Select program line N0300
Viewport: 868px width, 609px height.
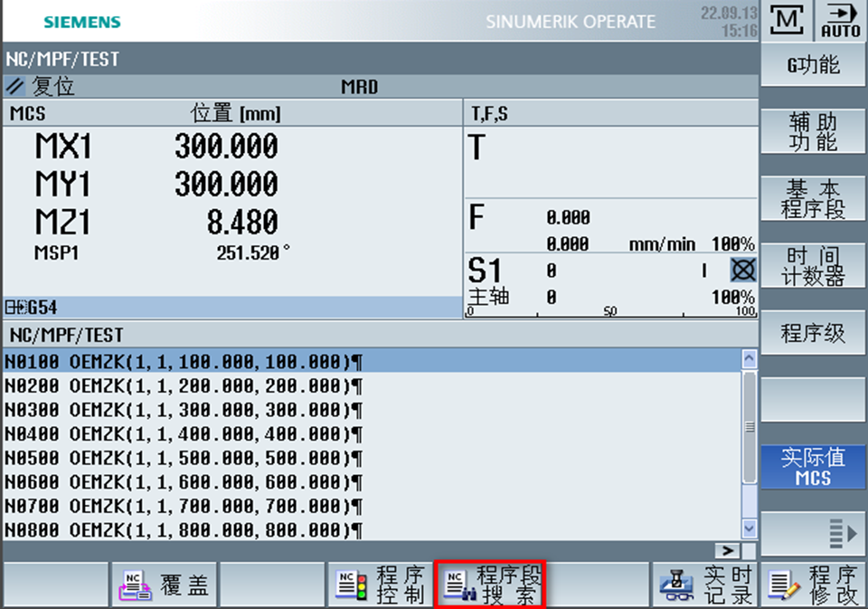point(372,410)
